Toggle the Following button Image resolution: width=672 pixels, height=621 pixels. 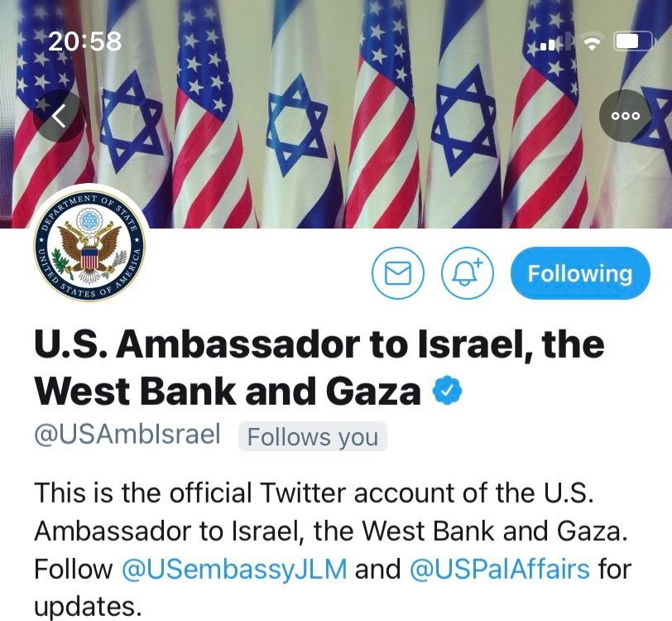coord(580,273)
